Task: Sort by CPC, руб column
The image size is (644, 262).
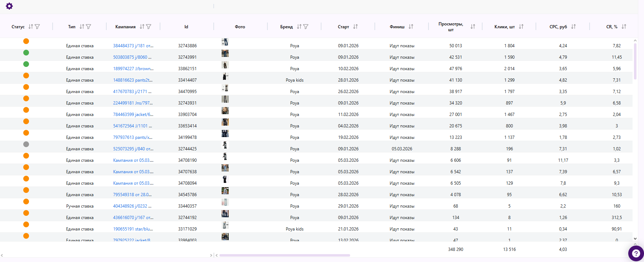Action: point(573,26)
